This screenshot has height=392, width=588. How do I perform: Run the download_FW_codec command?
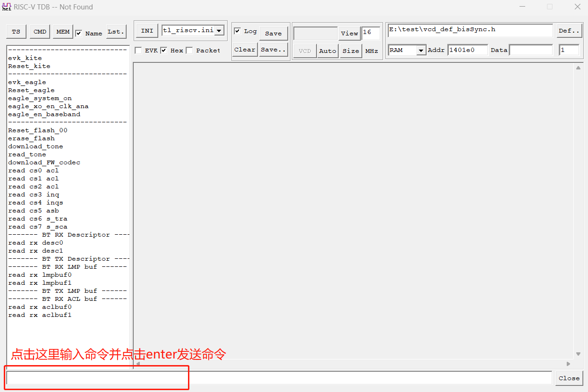pos(43,162)
